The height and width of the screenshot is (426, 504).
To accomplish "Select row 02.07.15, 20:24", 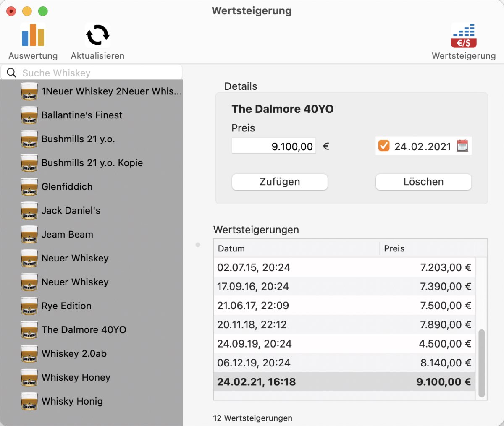I will tap(344, 267).
